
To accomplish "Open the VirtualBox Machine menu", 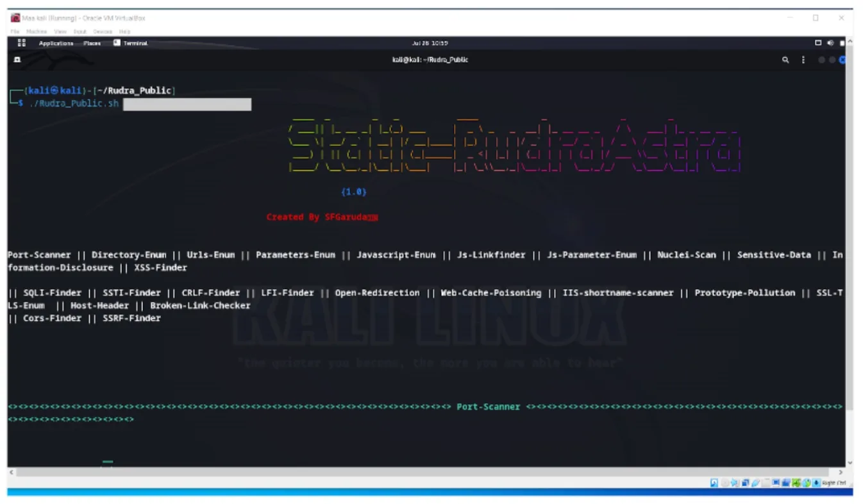I will click(x=37, y=31).
